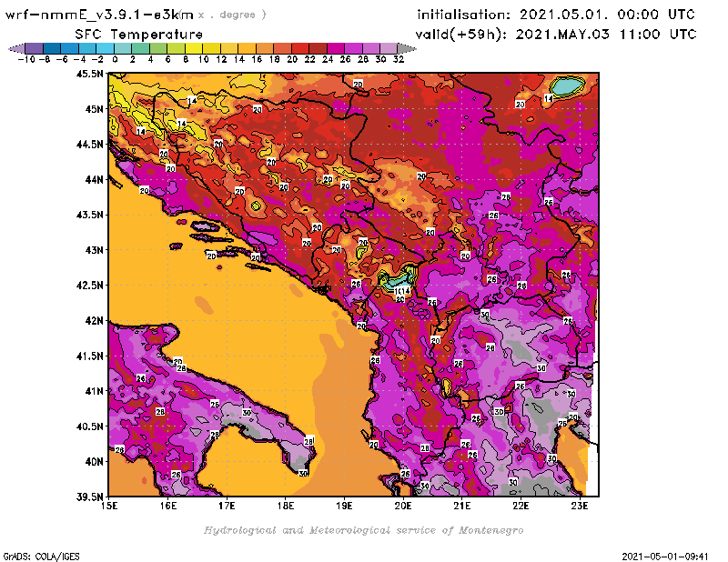728x562 pixels.
Task: Click the cyan cold patch near 42.5N 20E
Action: (x=399, y=280)
